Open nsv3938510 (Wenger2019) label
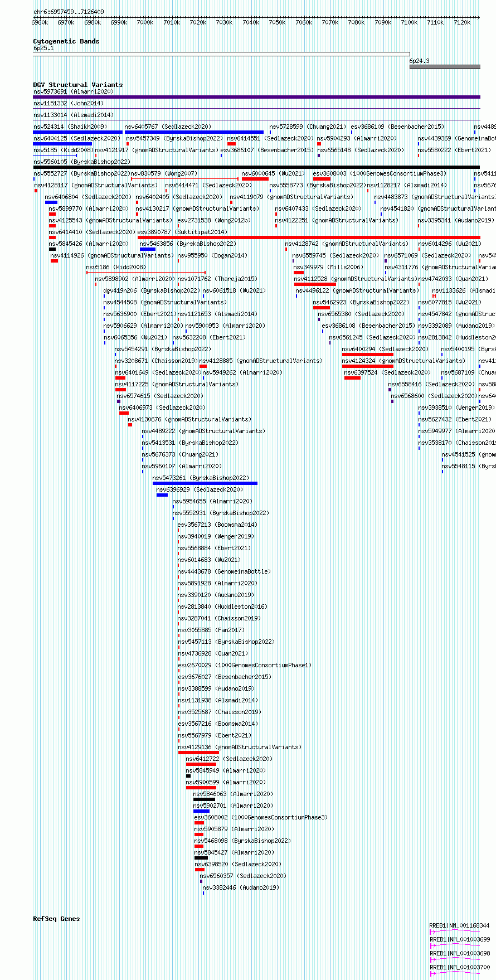The image size is (496, 980). 456,407
